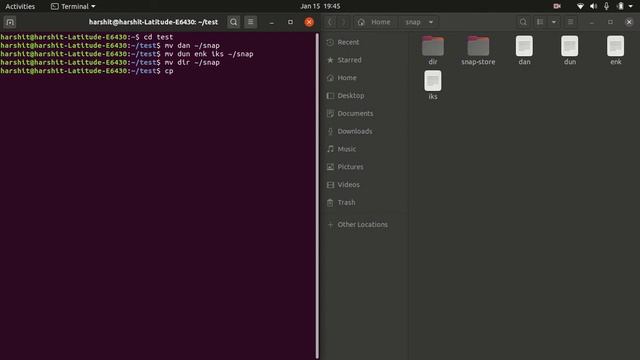Minimize the terminal window

(x=271, y=22)
